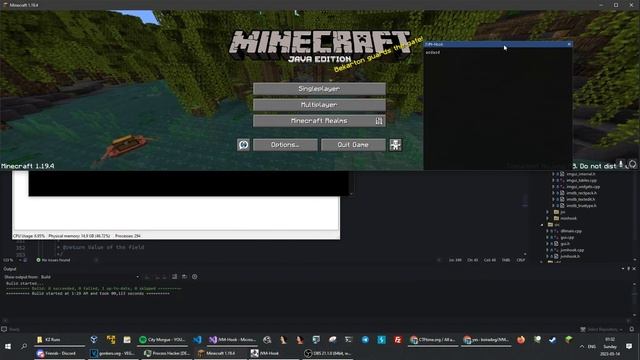Viewport: 640px width, 360px height.
Task: Click the clear-all icon in Output toolbar
Action: 174,277
